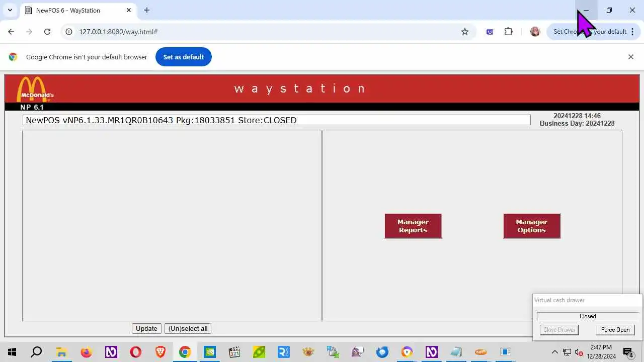Click the Close Drawer button

[x=559, y=330]
